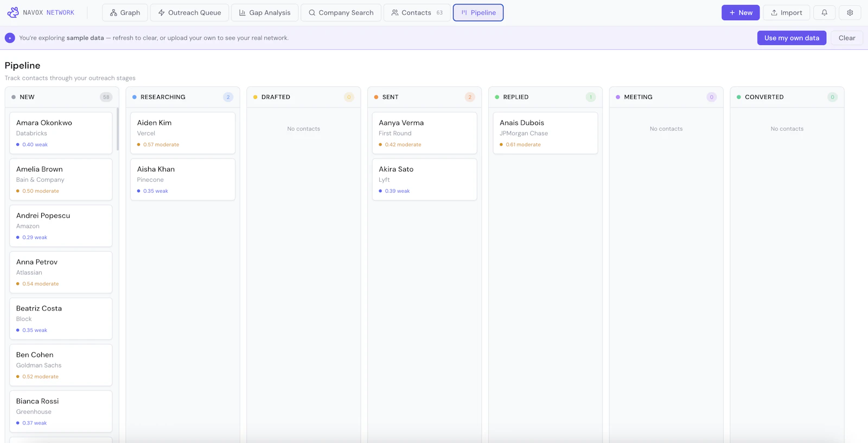Open the Amelia Brown contact card

61,180
